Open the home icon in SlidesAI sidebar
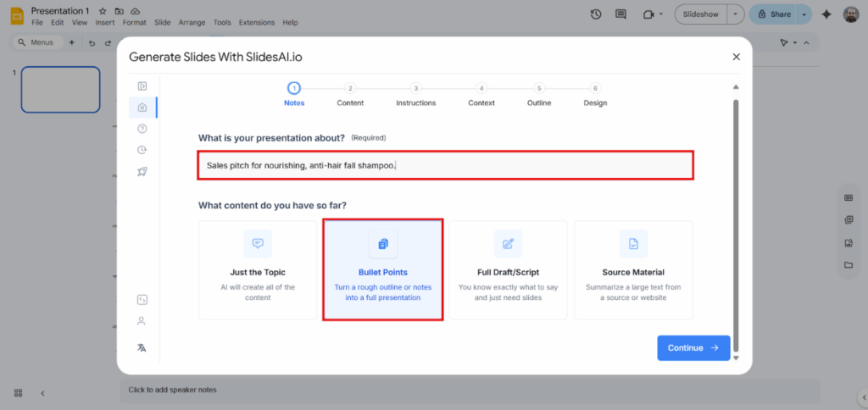The height and width of the screenshot is (410, 868). [x=142, y=108]
